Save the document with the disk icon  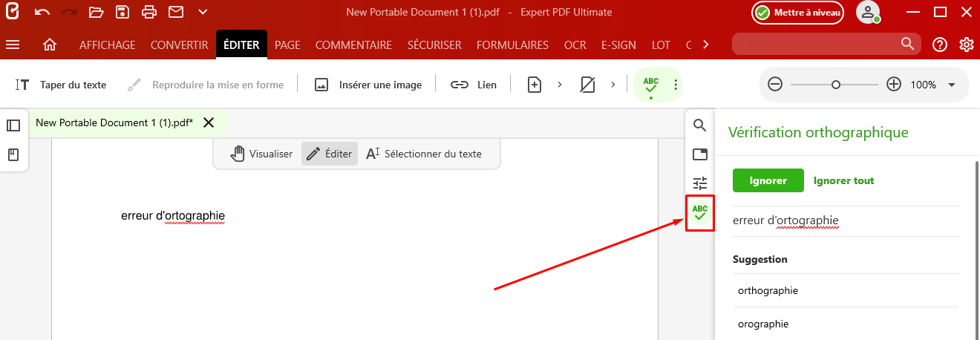122,12
